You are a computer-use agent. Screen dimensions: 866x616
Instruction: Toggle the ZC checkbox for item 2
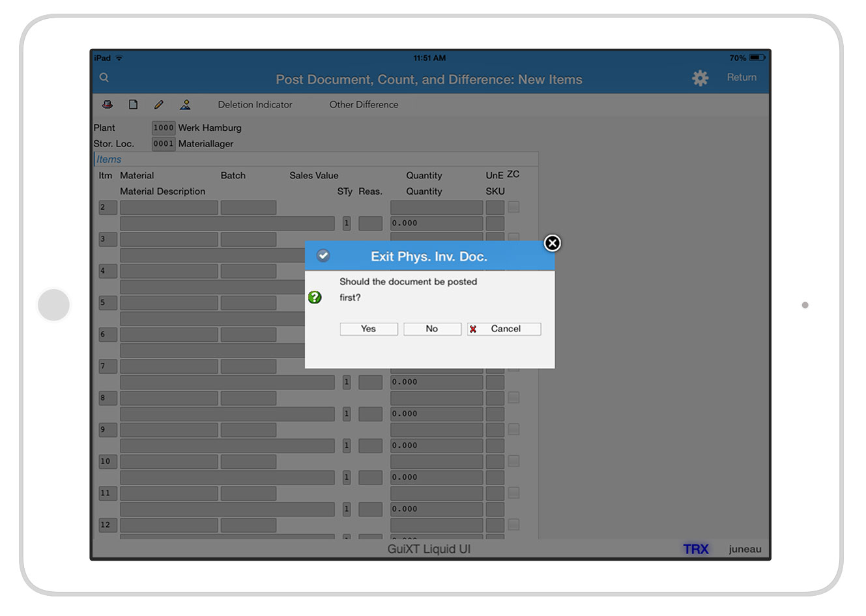click(x=513, y=206)
